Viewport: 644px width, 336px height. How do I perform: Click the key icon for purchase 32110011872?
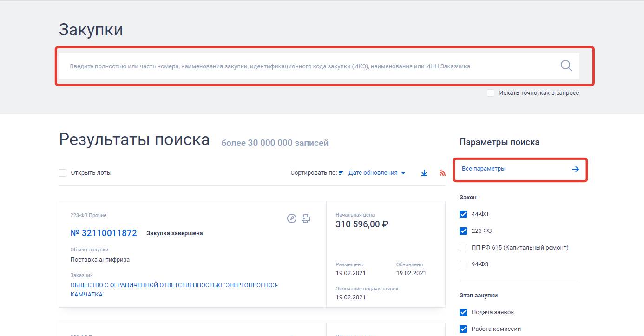point(292,218)
